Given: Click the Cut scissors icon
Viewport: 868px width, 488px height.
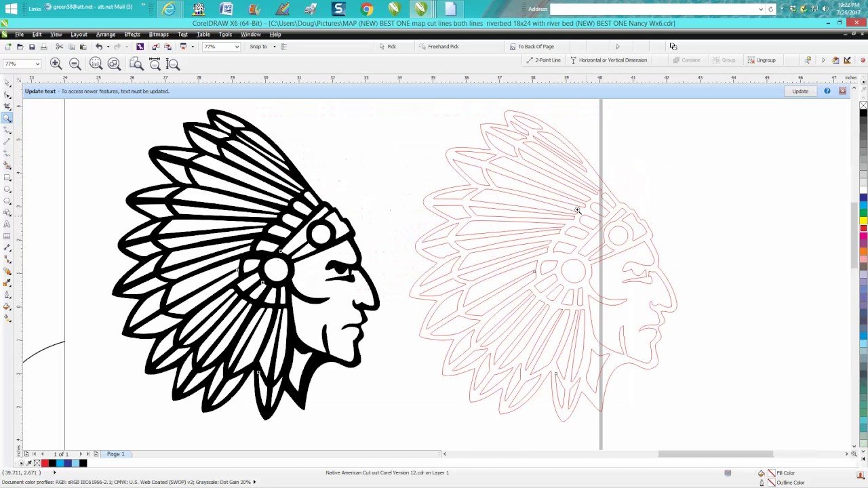Looking at the screenshot, I should (x=60, y=47).
